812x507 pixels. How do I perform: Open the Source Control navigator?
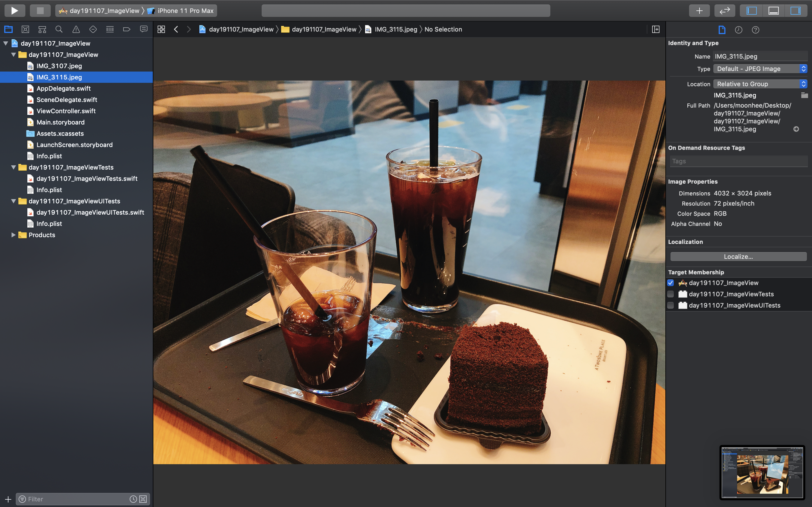[25, 30]
